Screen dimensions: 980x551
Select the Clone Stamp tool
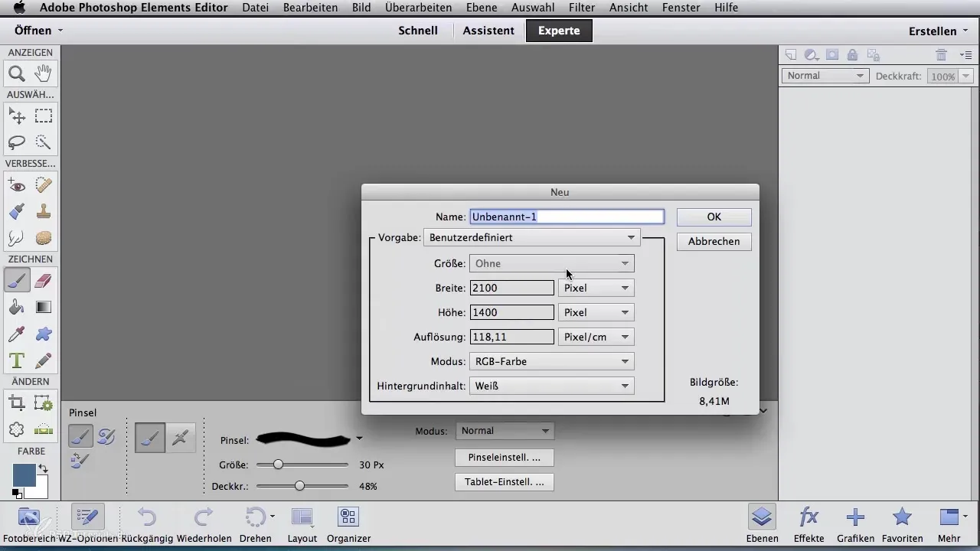[44, 211]
